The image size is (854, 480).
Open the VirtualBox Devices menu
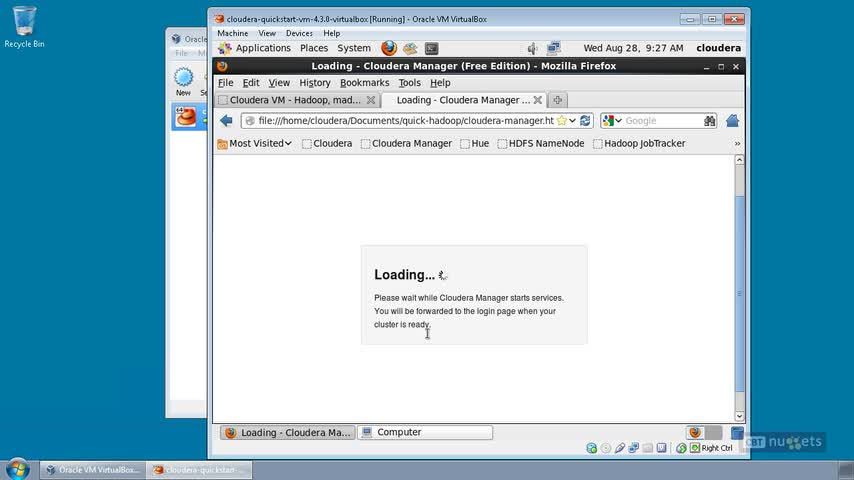point(299,33)
